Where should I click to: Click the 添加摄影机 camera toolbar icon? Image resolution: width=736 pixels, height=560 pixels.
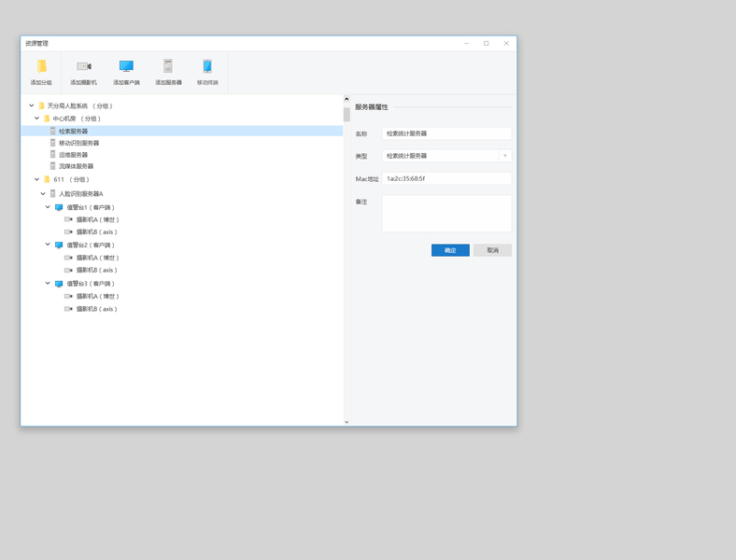pos(84,66)
